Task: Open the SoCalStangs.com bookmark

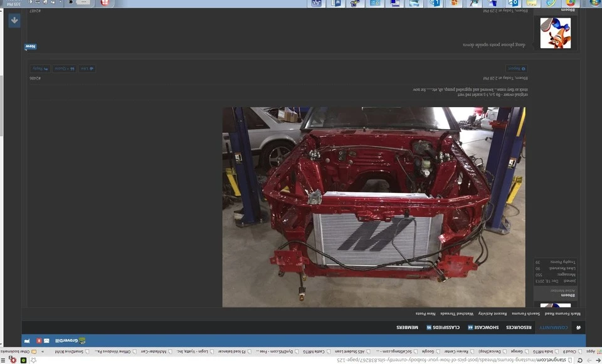Action: [397, 351]
